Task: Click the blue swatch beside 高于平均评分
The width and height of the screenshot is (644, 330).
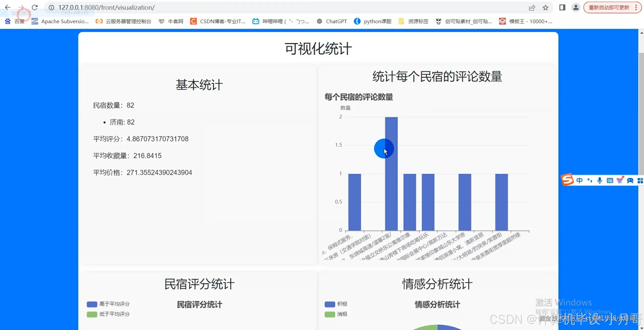Action: pos(92,304)
